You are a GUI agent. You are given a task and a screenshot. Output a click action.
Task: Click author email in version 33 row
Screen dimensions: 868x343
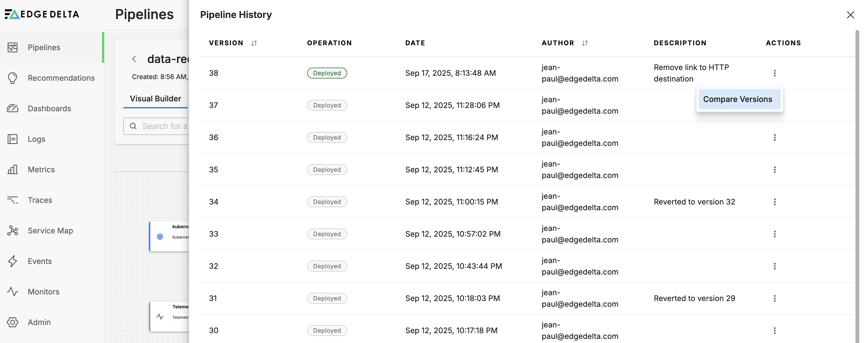click(x=580, y=234)
